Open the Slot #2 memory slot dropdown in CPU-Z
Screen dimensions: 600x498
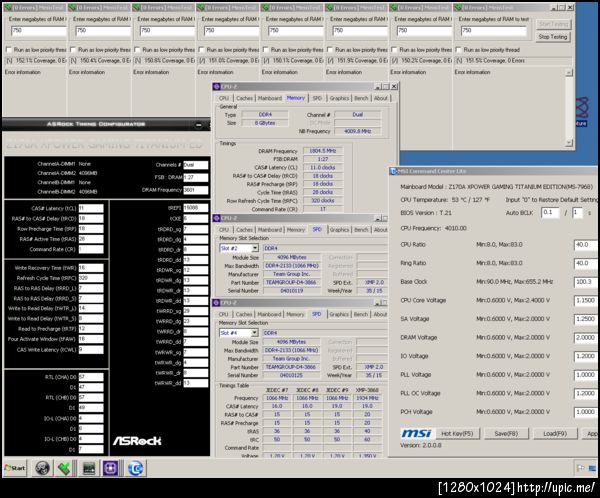[255, 248]
